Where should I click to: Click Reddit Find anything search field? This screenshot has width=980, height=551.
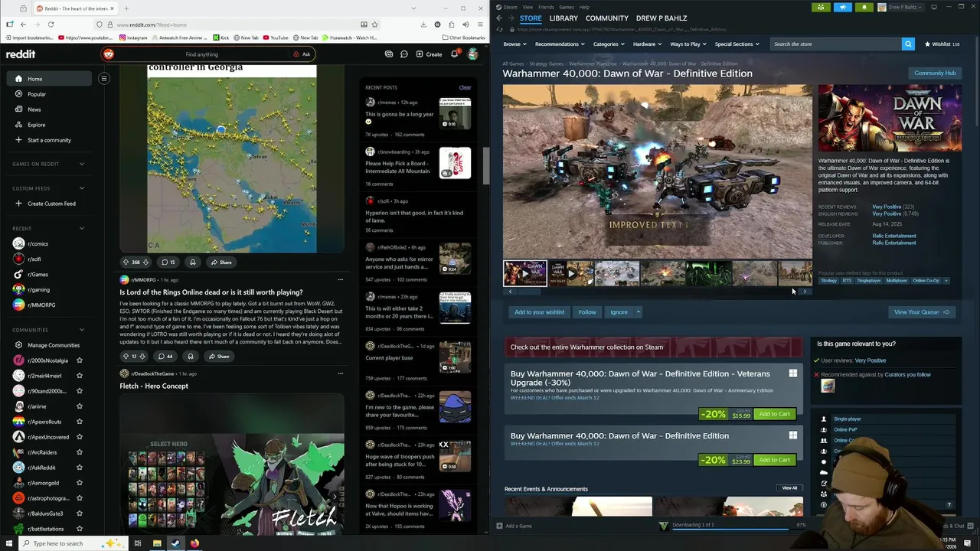[x=207, y=54]
